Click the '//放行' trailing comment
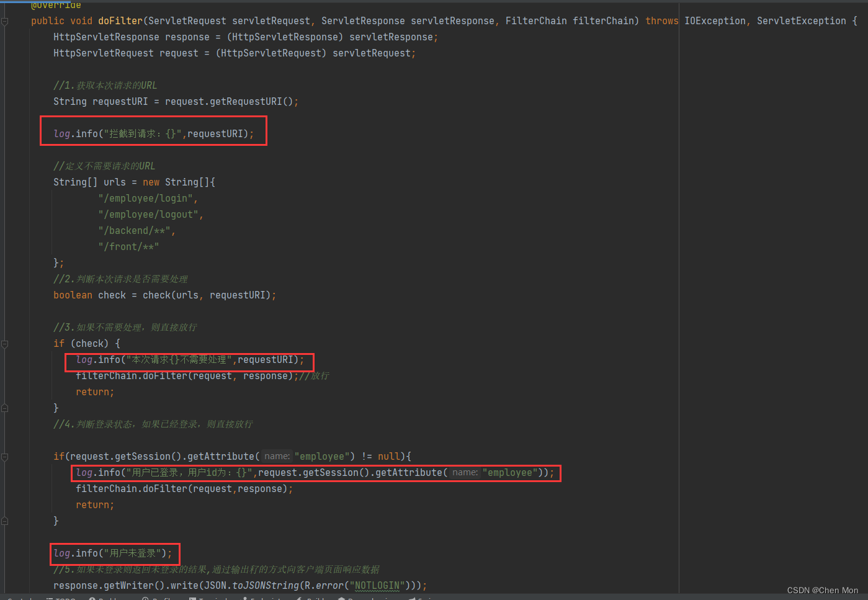The height and width of the screenshot is (600, 868). click(x=314, y=376)
